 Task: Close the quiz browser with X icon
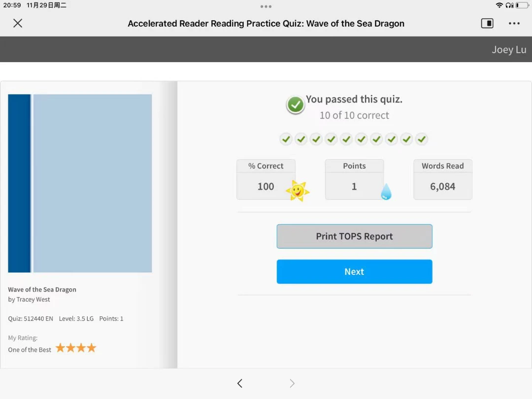pyautogui.click(x=18, y=23)
